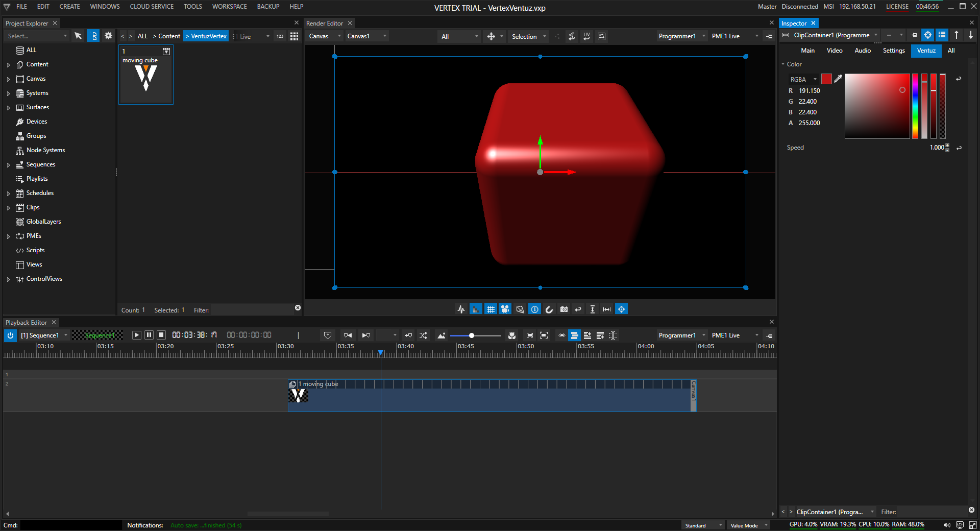Click the gear settings icon in Project Explorer

tap(108, 36)
